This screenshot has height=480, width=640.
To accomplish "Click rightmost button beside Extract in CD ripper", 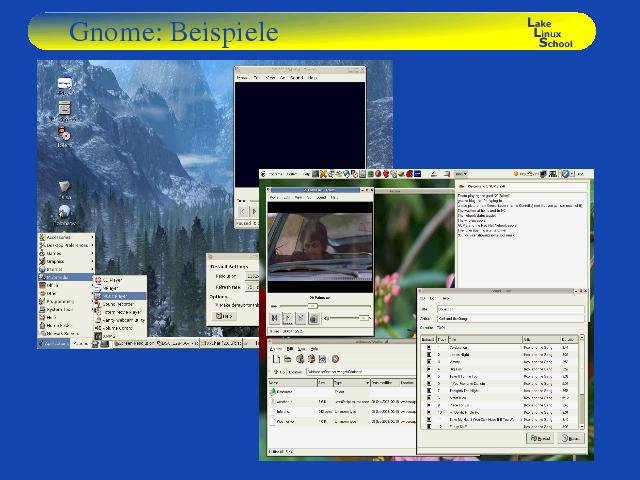I will coord(570,438).
